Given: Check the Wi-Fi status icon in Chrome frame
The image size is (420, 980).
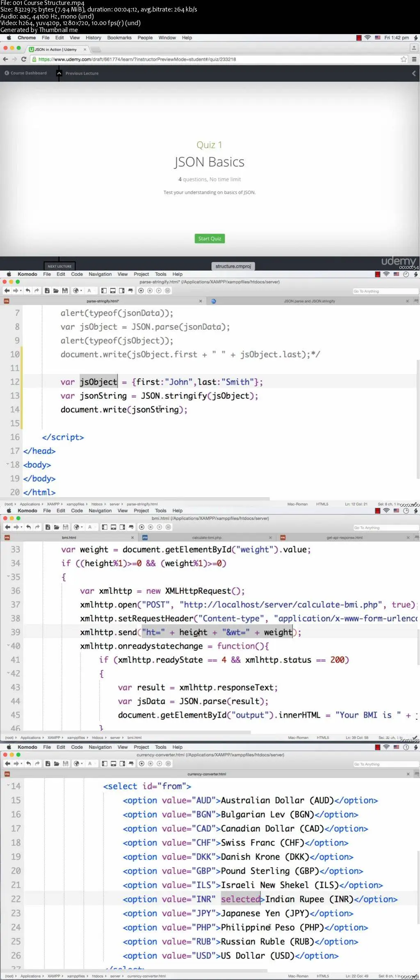Looking at the screenshot, I should coord(367,38).
